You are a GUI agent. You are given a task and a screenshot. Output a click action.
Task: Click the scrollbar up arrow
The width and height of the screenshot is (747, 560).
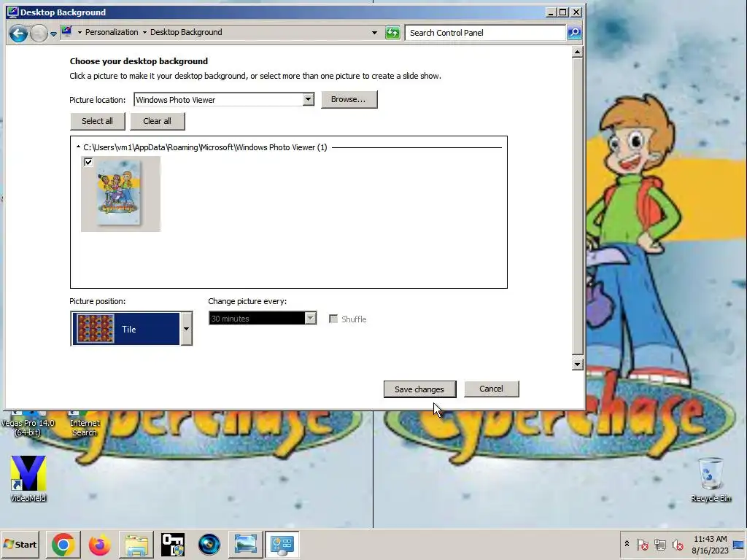click(578, 52)
